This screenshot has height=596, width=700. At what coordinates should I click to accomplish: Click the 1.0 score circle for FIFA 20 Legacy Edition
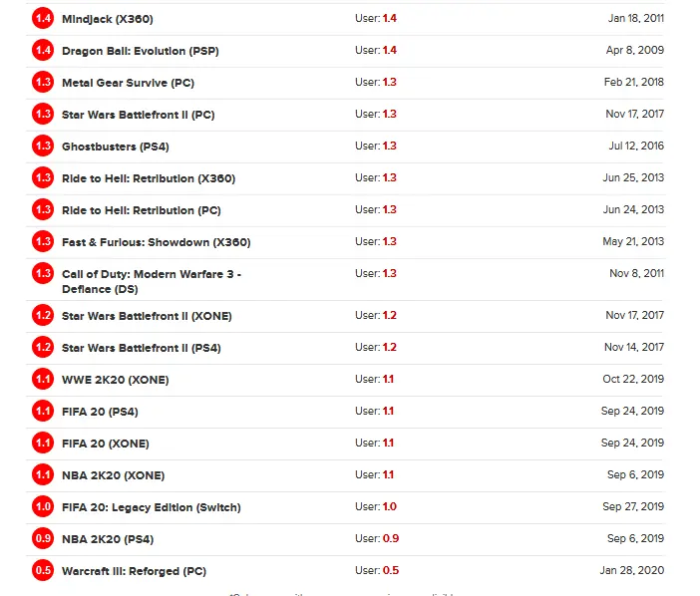coord(43,506)
